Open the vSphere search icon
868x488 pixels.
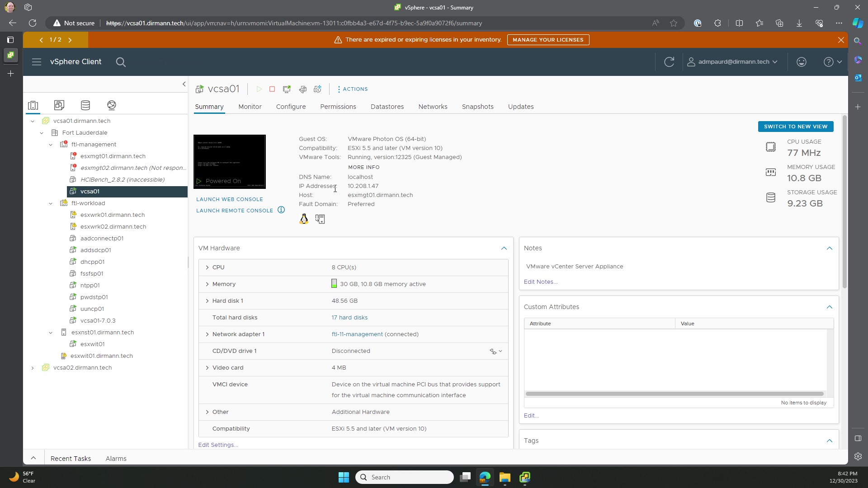(121, 62)
